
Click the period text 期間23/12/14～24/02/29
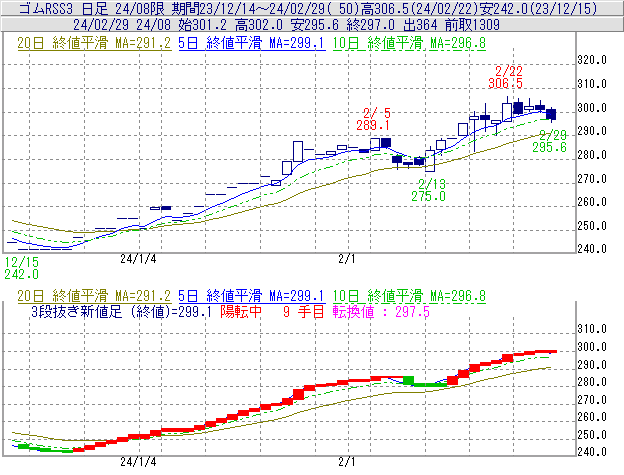(248, 8)
